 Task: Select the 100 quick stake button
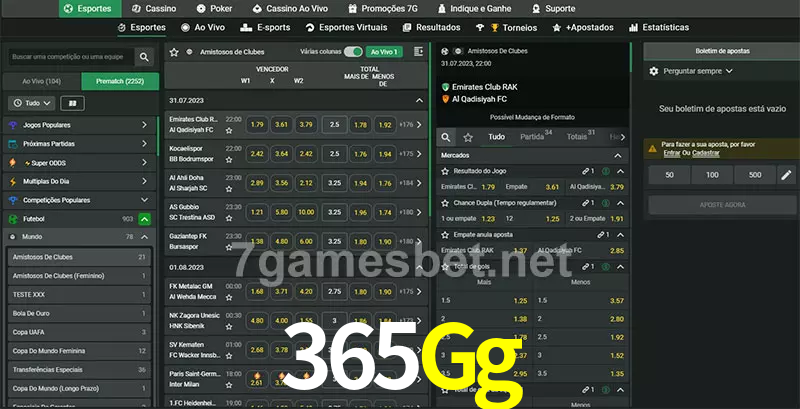[x=711, y=175]
